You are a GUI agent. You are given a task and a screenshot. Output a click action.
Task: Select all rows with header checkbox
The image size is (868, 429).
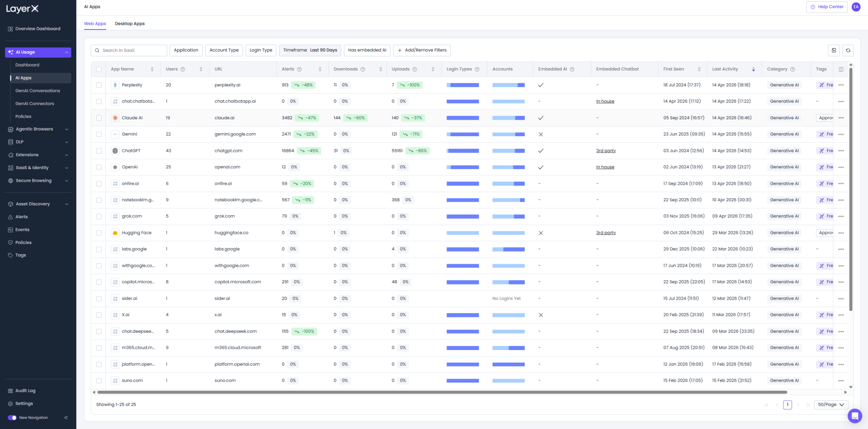99,69
